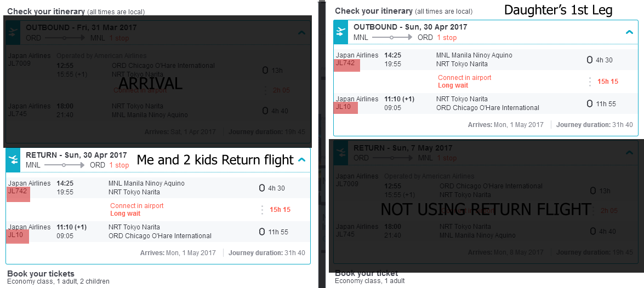
Task: Click the airplane icon on left RETURN header
Action: pos(13,160)
